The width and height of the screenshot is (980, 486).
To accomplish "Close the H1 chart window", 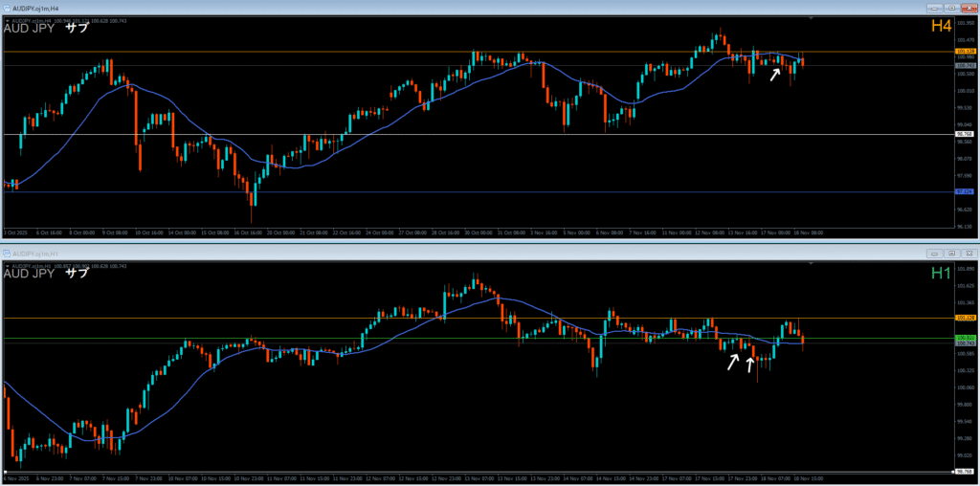I will coord(968,254).
